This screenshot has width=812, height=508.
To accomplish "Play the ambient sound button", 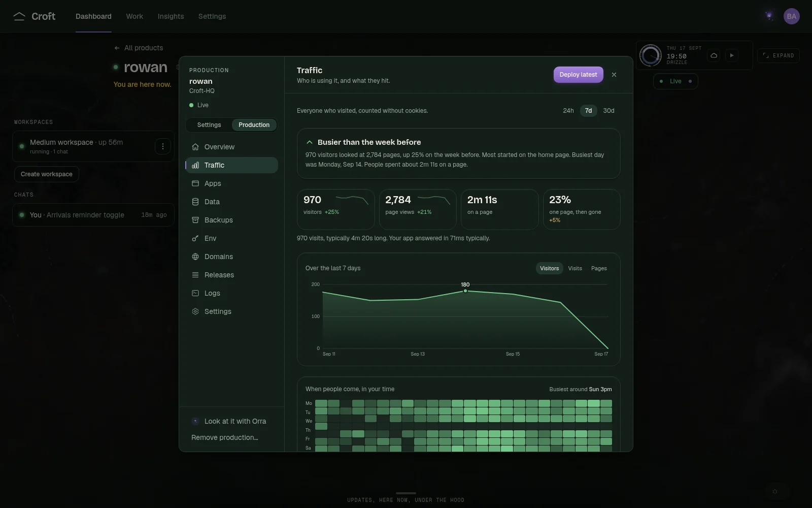I will pos(731,55).
